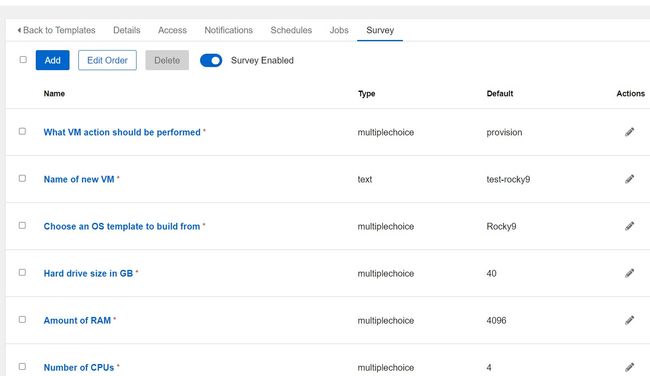Edit the OS template question via pencil
The height and width of the screenshot is (376, 650).
[x=629, y=226]
